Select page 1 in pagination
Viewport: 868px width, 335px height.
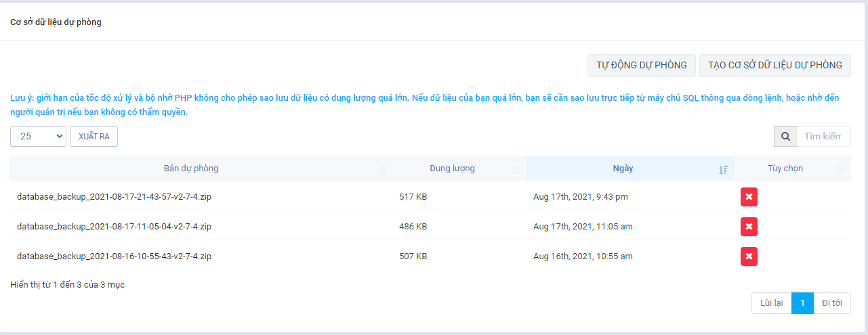click(x=802, y=303)
